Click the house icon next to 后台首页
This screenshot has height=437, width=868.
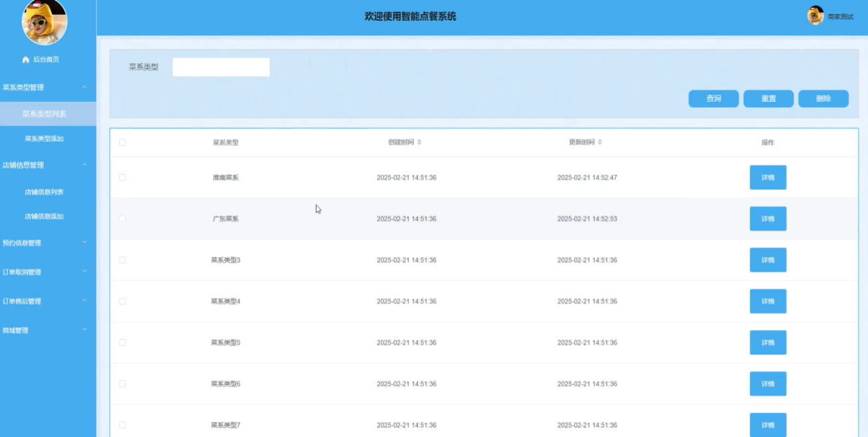pyautogui.click(x=25, y=60)
